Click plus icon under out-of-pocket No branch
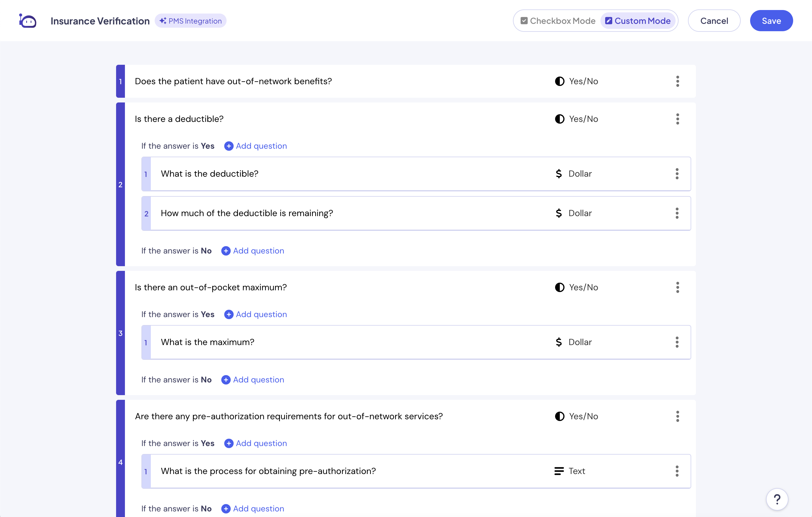This screenshot has width=812, height=517. point(226,380)
